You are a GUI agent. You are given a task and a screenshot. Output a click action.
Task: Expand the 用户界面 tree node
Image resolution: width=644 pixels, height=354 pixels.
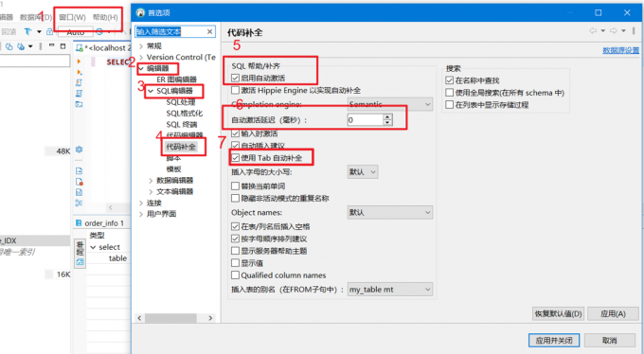(141, 214)
